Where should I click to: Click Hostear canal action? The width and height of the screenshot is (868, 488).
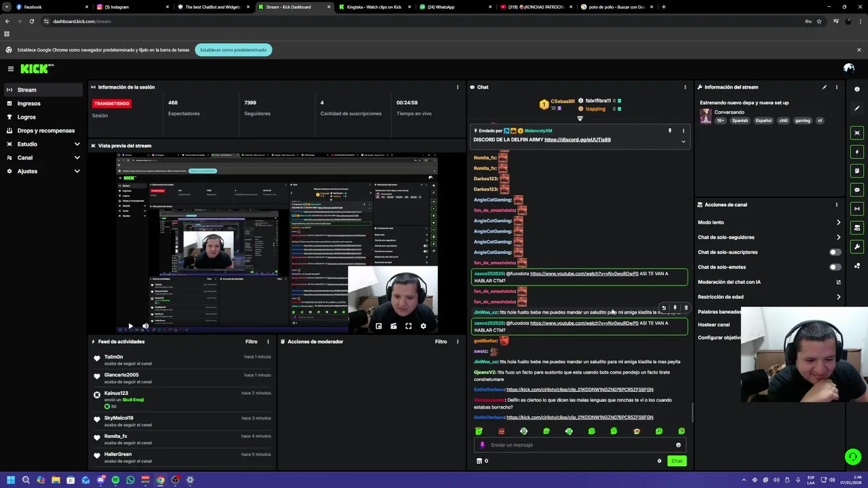(x=713, y=325)
